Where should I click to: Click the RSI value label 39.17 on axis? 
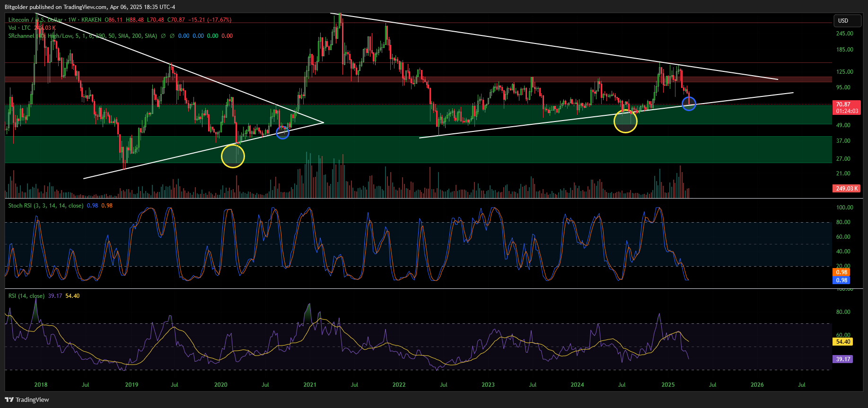(x=843, y=359)
